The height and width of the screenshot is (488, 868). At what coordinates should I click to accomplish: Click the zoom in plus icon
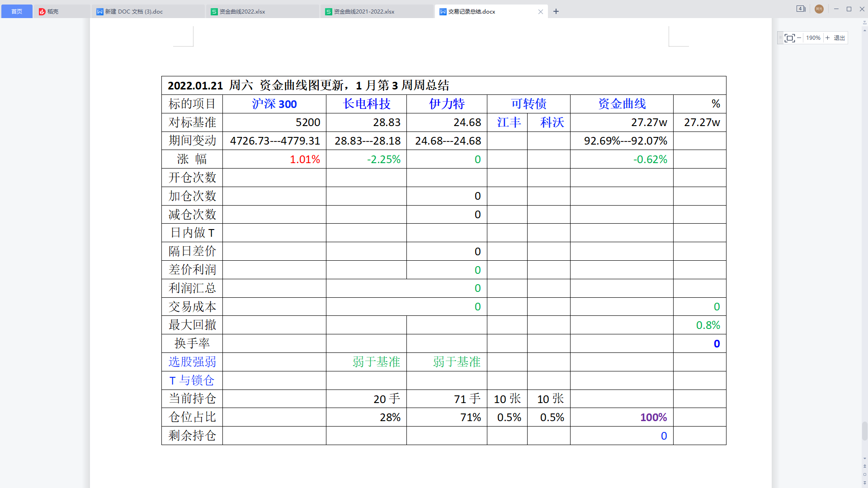[x=827, y=38]
